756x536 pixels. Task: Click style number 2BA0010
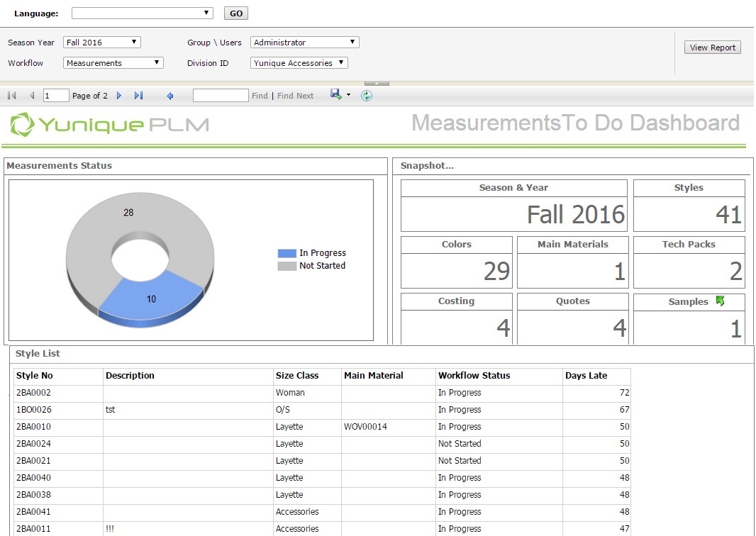33,427
